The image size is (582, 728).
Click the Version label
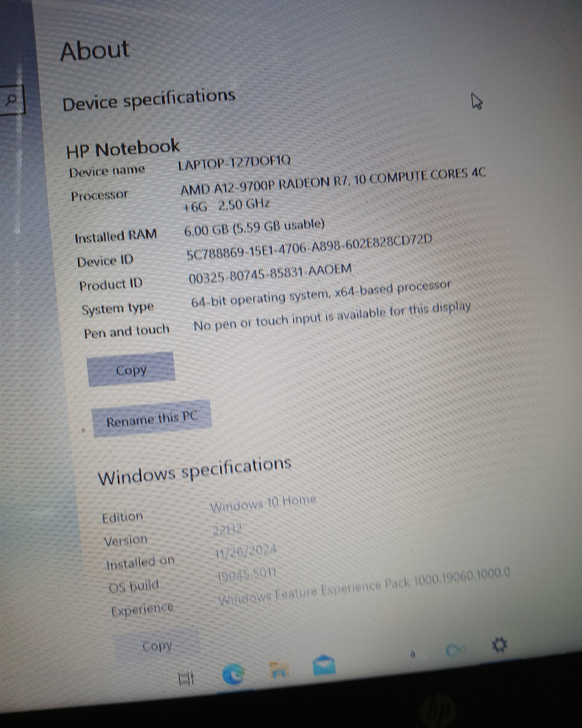tap(126, 540)
